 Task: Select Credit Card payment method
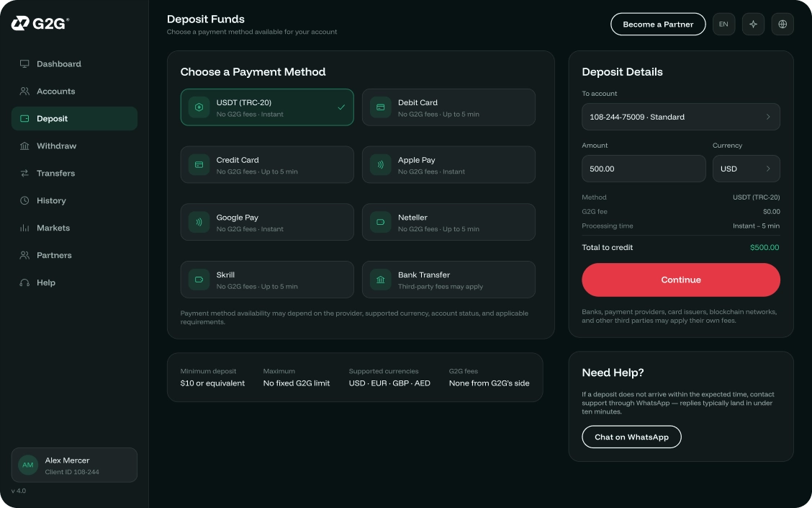pyautogui.click(x=267, y=165)
